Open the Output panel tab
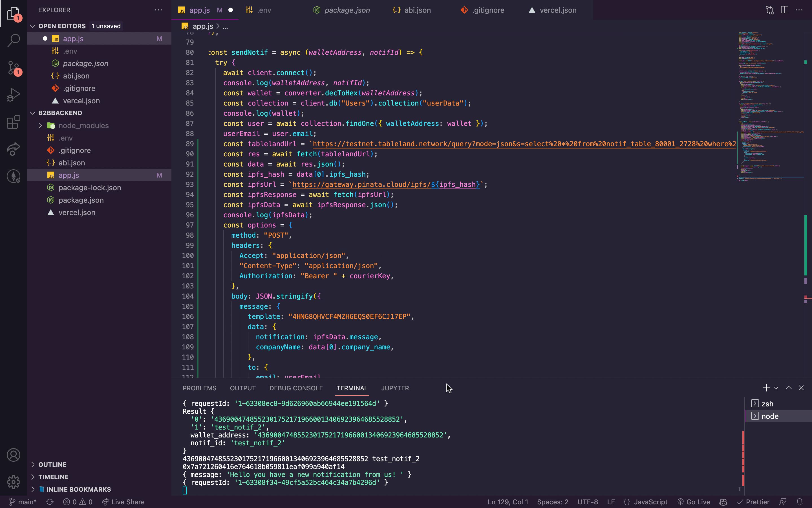The height and width of the screenshot is (508, 812). 242,388
